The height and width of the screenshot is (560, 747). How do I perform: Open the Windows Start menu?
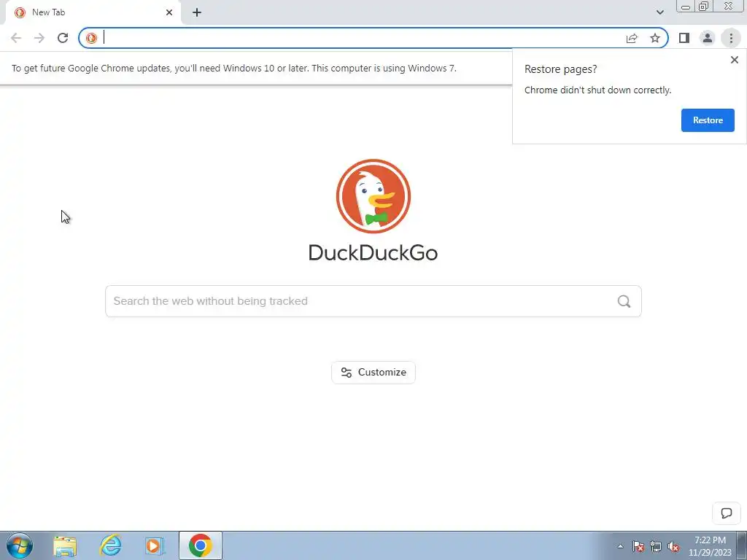[x=20, y=545]
